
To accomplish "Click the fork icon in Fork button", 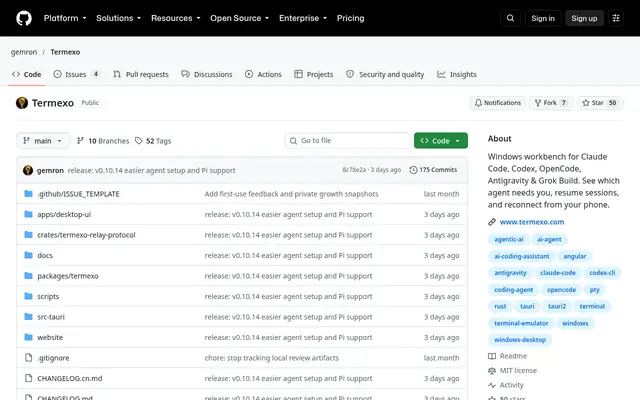I will click(x=538, y=103).
